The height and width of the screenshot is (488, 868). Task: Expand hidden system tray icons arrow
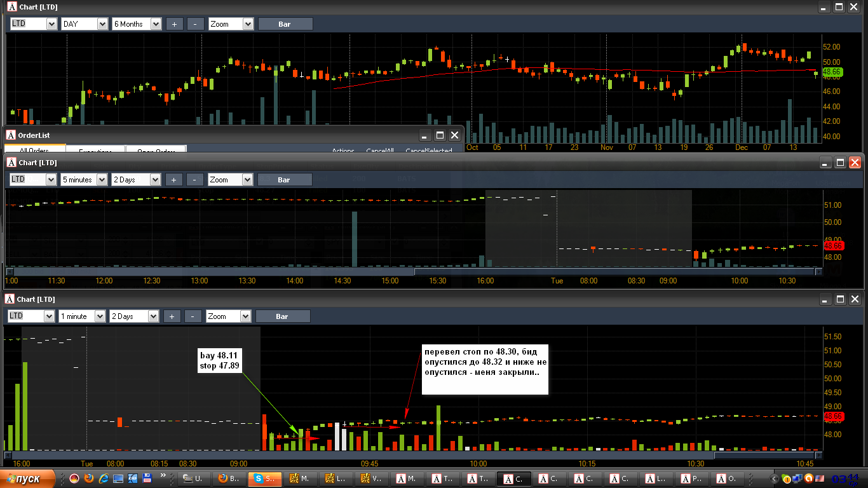774,478
